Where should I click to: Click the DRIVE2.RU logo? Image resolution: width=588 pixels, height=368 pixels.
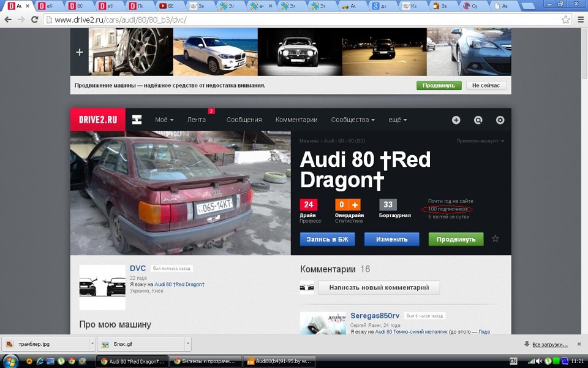coord(98,120)
